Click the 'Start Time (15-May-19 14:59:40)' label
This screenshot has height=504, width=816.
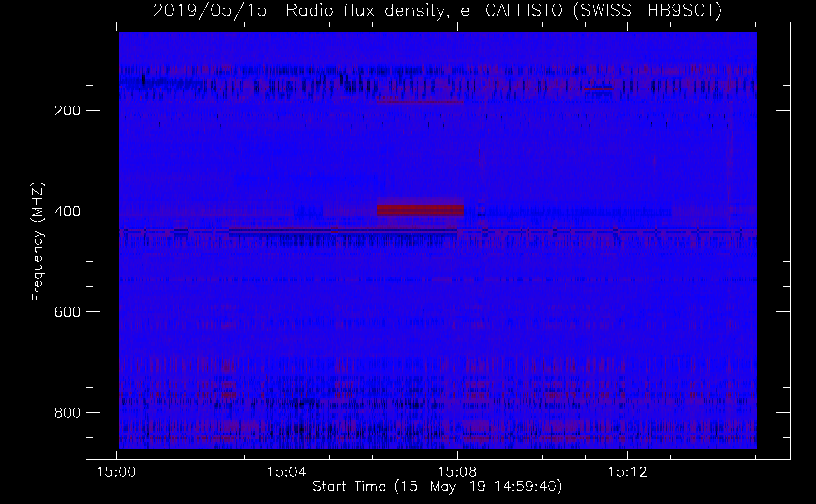[x=437, y=487]
